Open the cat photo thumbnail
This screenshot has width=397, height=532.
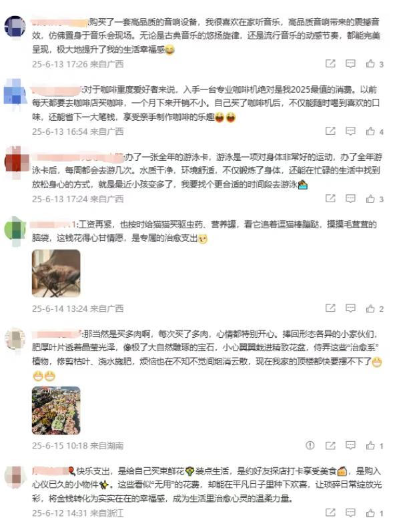[x=56, y=274]
